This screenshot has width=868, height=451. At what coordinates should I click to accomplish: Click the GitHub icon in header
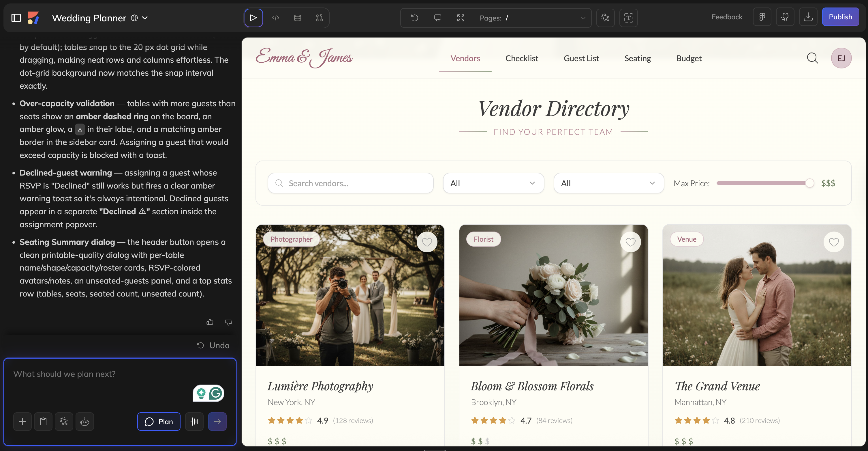coord(785,17)
